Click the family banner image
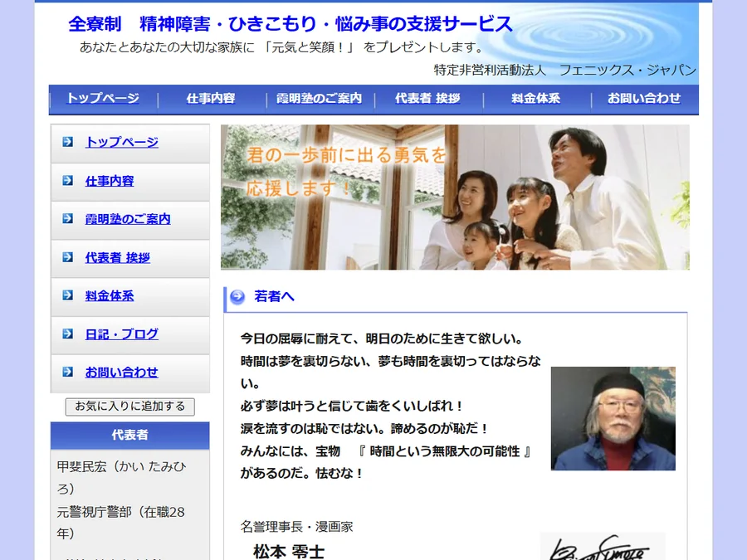The width and height of the screenshot is (747, 560). coord(455,197)
